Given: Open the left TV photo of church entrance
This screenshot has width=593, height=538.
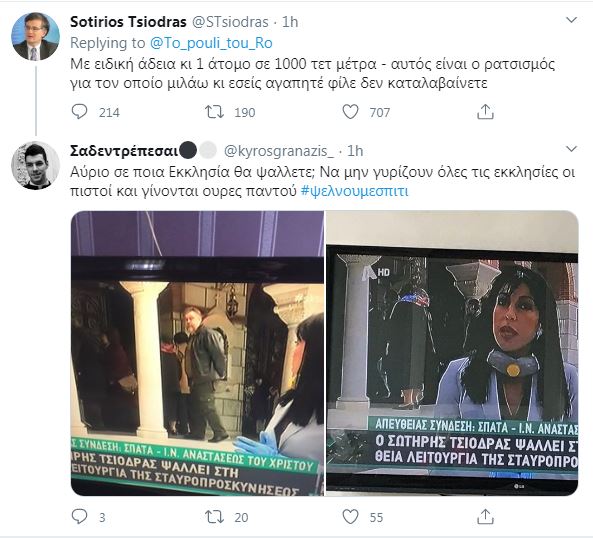Looking at the screenshot, I should point(197,353).
